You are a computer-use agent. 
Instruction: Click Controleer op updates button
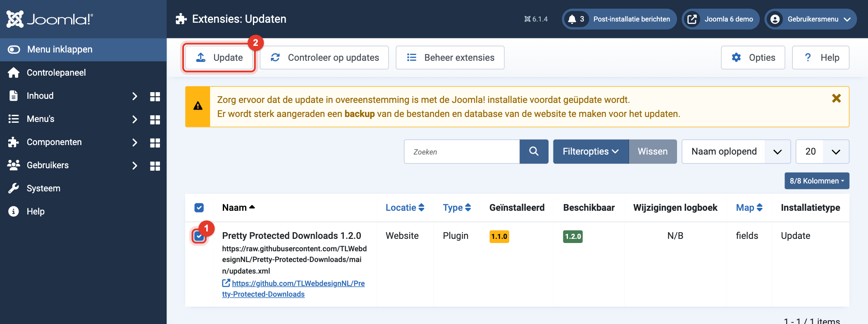pyautogui.click(x=324, y=57)
